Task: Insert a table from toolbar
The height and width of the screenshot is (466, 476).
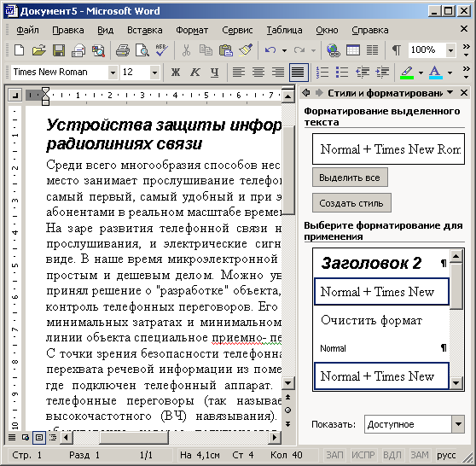Action: [x=353, y=50]
